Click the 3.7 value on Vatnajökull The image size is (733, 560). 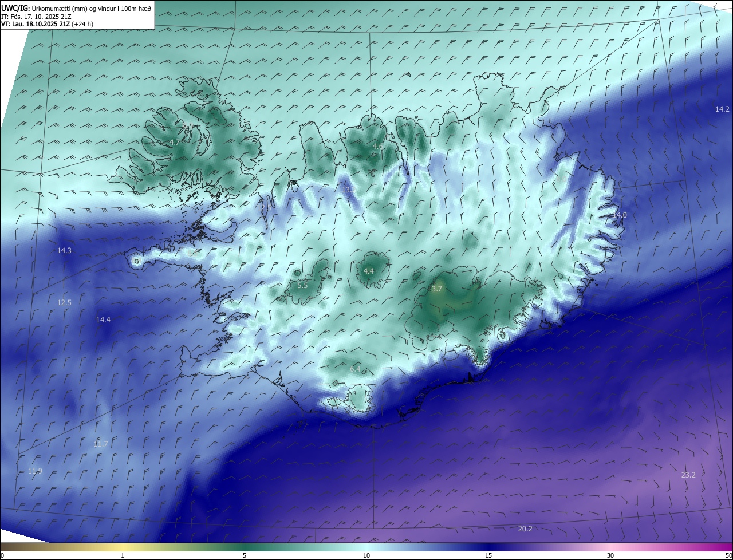437,289
